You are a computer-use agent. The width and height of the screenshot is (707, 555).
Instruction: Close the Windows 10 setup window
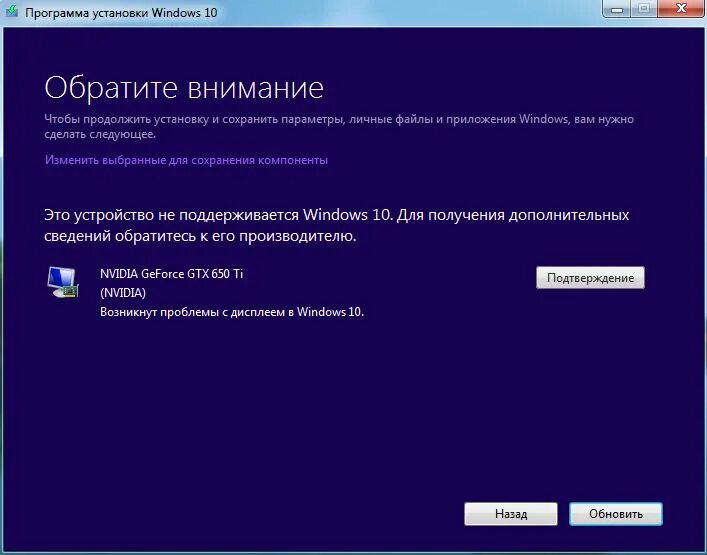(x=681, y=8)
